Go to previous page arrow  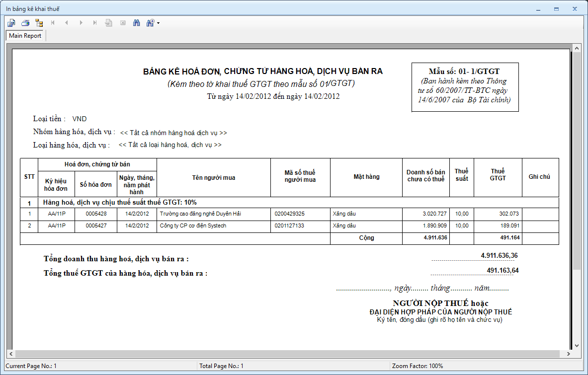pos(67,23)
